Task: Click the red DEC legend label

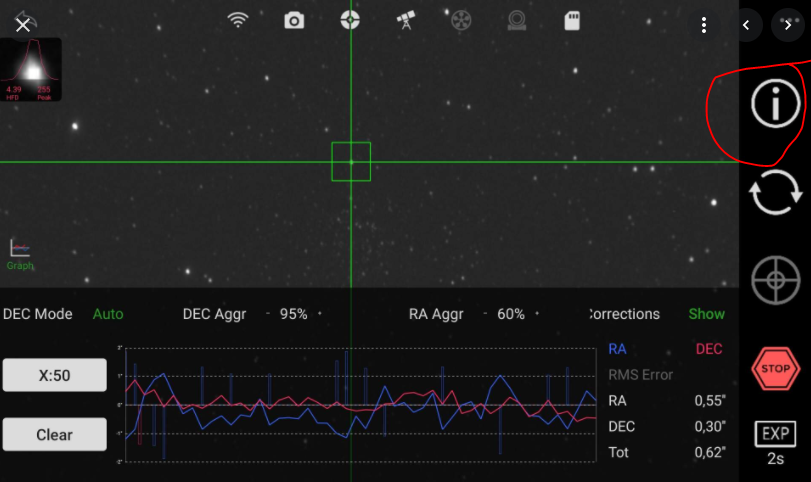Action: [x=709, y=349]
